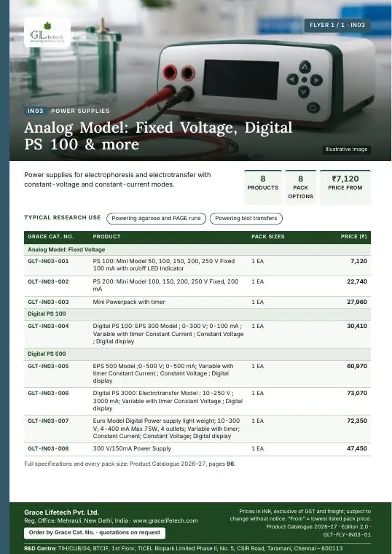This screenshot has height=554, width=392.
Task: Click the R&D Centre address line
Action: tap(184, 549)
